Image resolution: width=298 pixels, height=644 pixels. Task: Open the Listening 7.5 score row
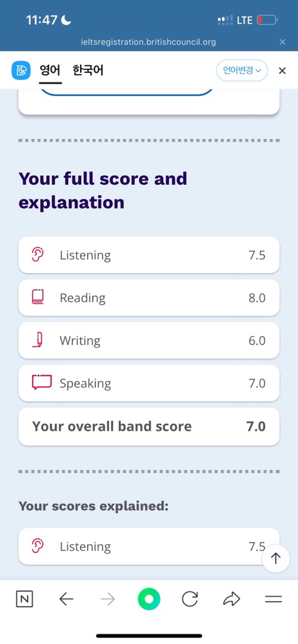[149, 255]
